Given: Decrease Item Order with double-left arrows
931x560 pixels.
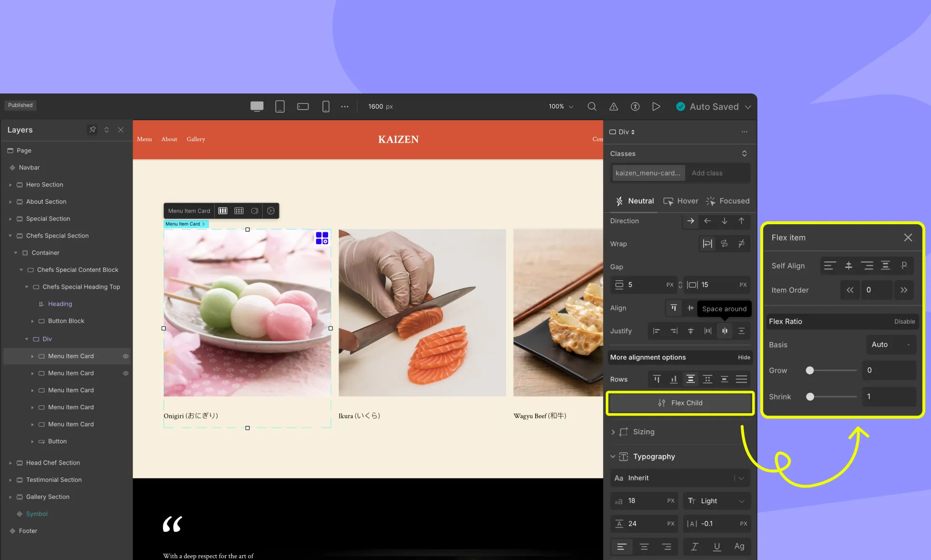Looking at the screenshot, I should coord(850,290).
